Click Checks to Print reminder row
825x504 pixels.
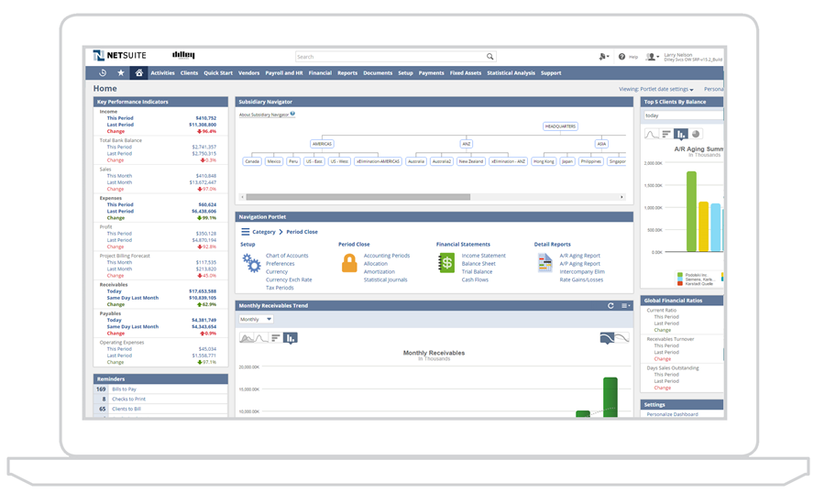(160, 400)
